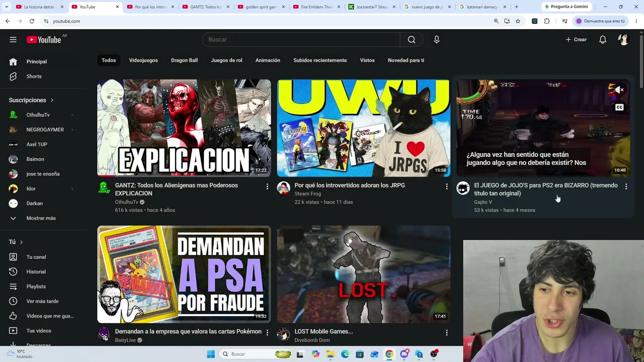Screen dimensions: 644x362
Task: Open options for Demandan a PSA video
Action: 267,333
